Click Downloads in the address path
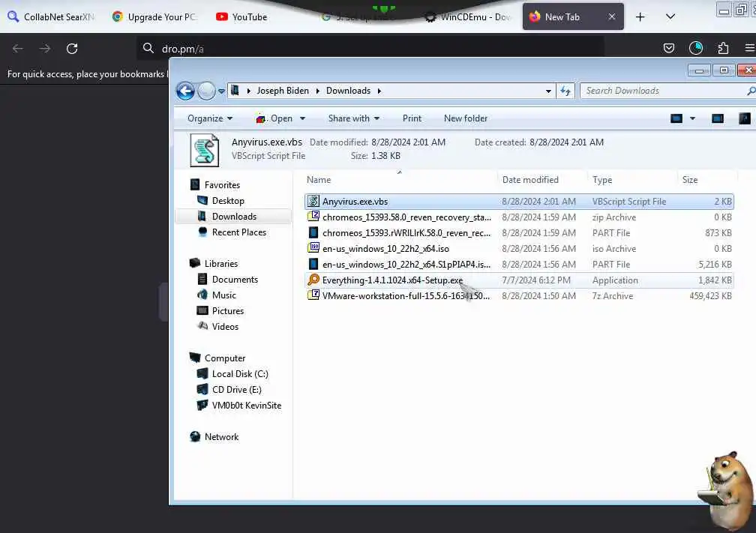The image size is (756, 533). (348, 91)
